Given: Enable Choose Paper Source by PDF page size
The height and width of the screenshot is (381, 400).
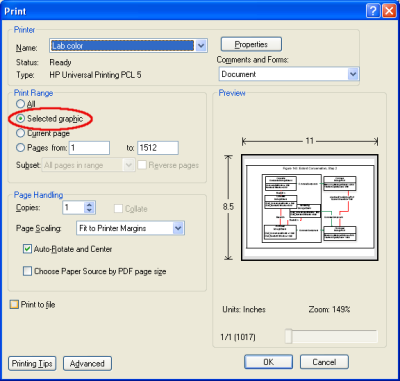Looking at the screenshot, I should tap(27, 271).
